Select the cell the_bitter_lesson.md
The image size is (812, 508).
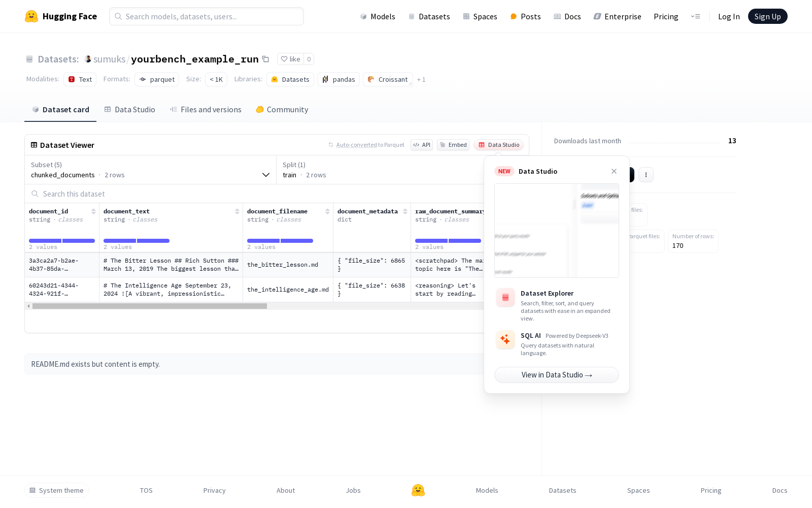tap(288, 265)
